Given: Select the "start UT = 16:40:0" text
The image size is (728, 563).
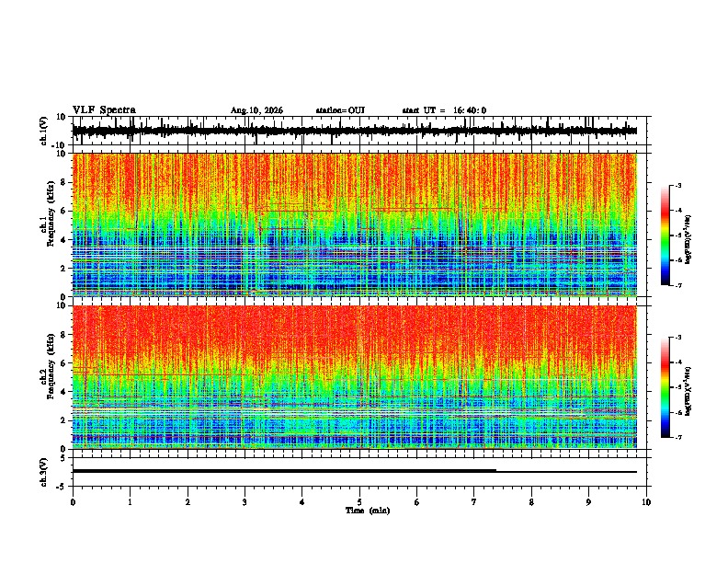Looking at the screenshot, I should click(x=444, y=110).
